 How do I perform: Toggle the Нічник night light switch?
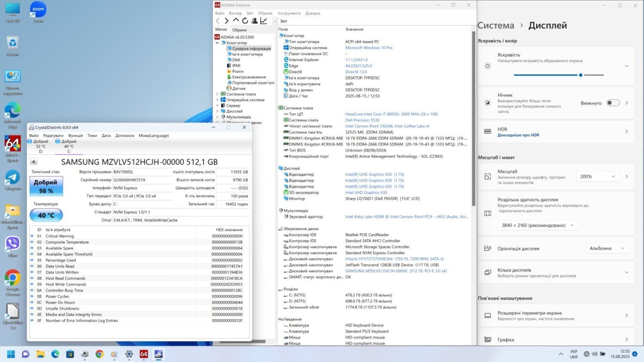pos(613,103)
